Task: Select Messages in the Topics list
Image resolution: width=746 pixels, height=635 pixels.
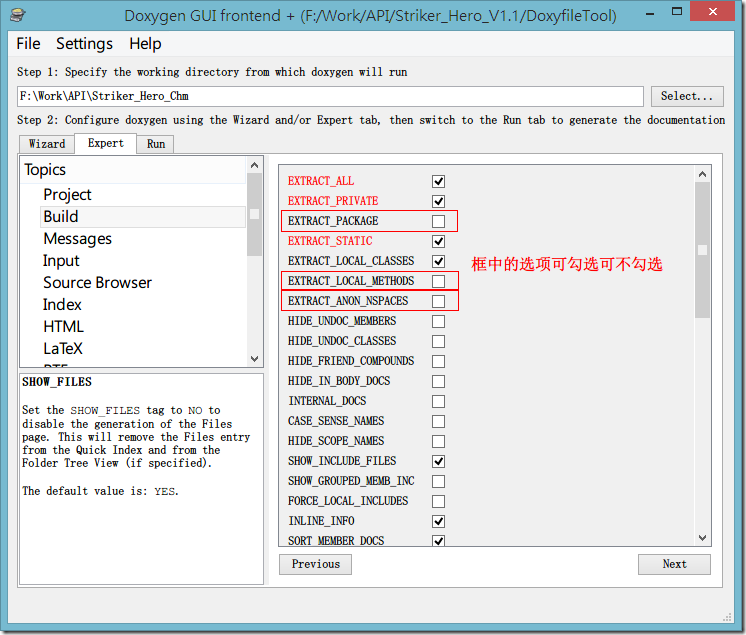Action: [x=78, y=238]
